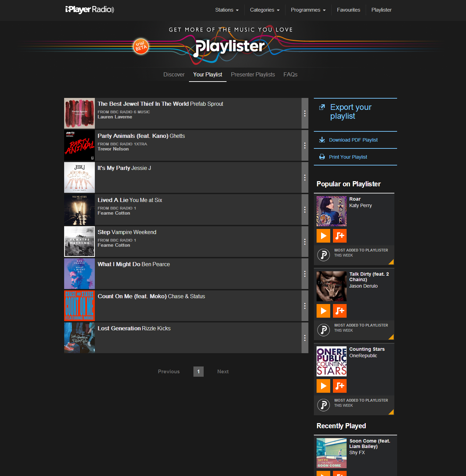Image resolution: width=466 pixels, height=476 pixels.
Task: Add Talk Dirty to your playlist
Action: click(x=340, y=311)
